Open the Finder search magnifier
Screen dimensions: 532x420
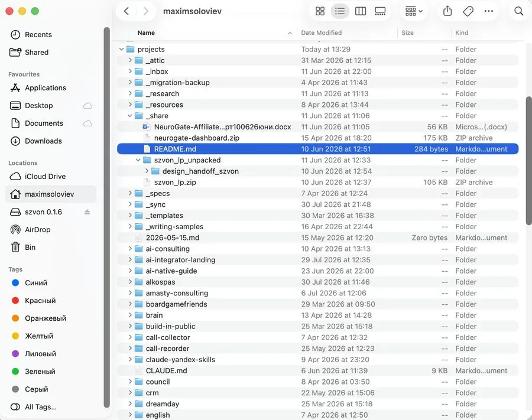tap(519, 11)
